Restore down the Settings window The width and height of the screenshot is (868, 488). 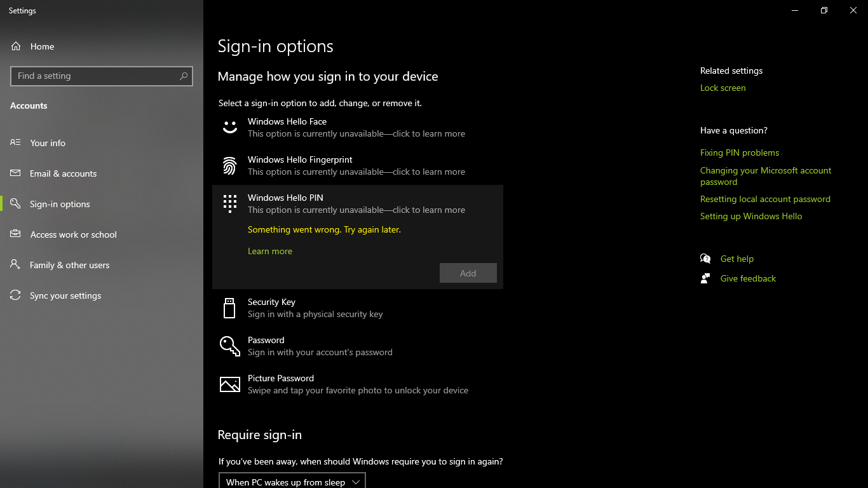click(824, 10)
